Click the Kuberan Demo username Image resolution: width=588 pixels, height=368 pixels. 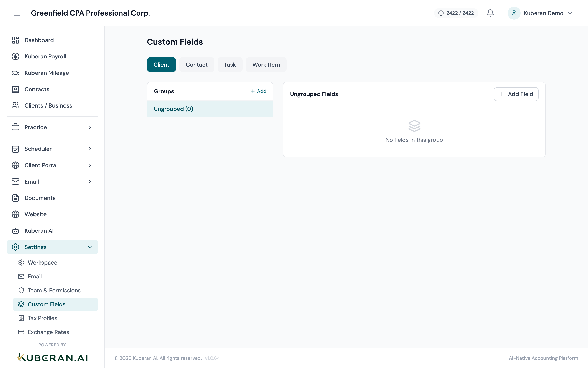(543, 13)
